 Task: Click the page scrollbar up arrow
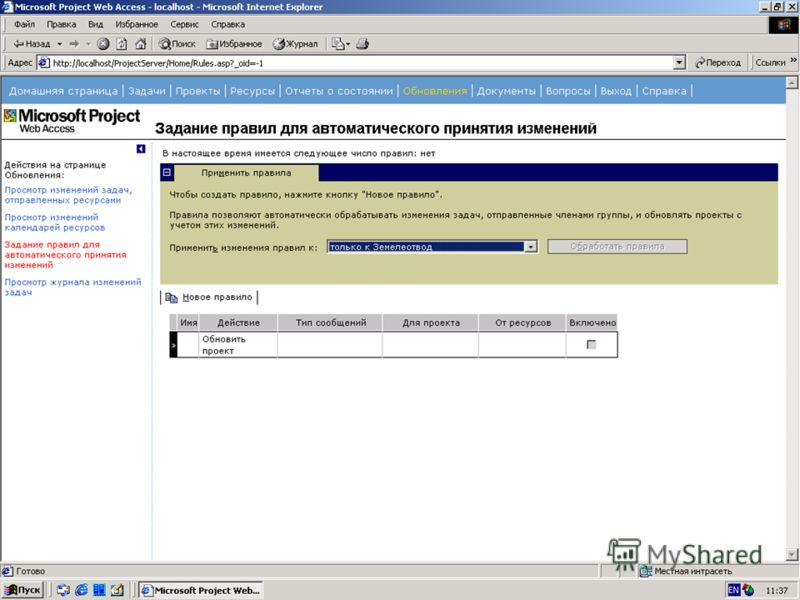click(791, 83)
